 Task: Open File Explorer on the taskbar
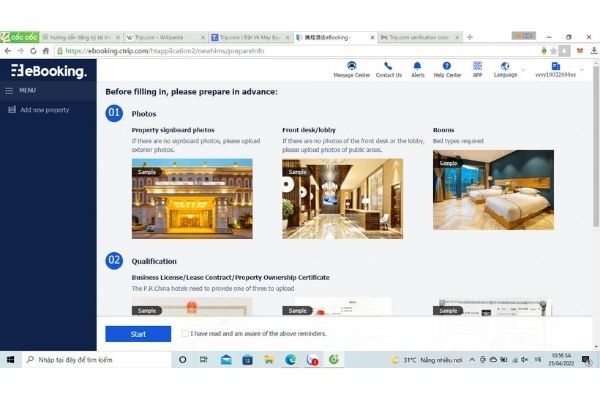tap(269, 359)
